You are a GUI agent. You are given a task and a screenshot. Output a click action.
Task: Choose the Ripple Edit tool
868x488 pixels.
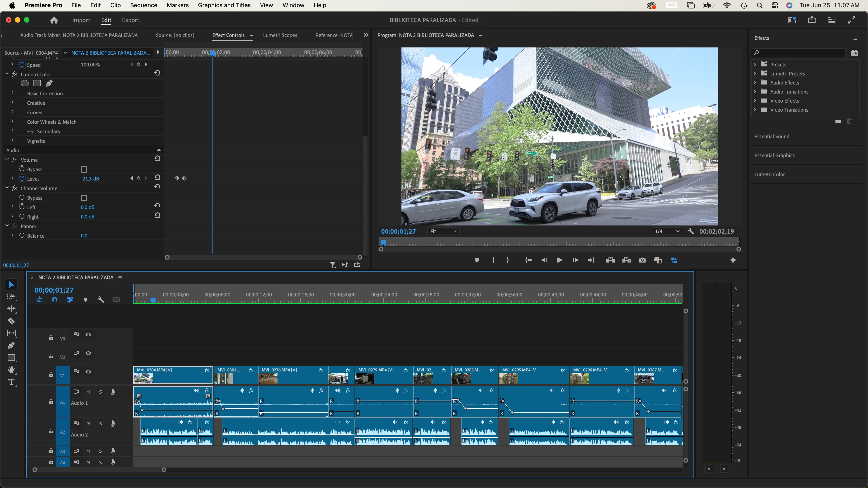point(11,308)
